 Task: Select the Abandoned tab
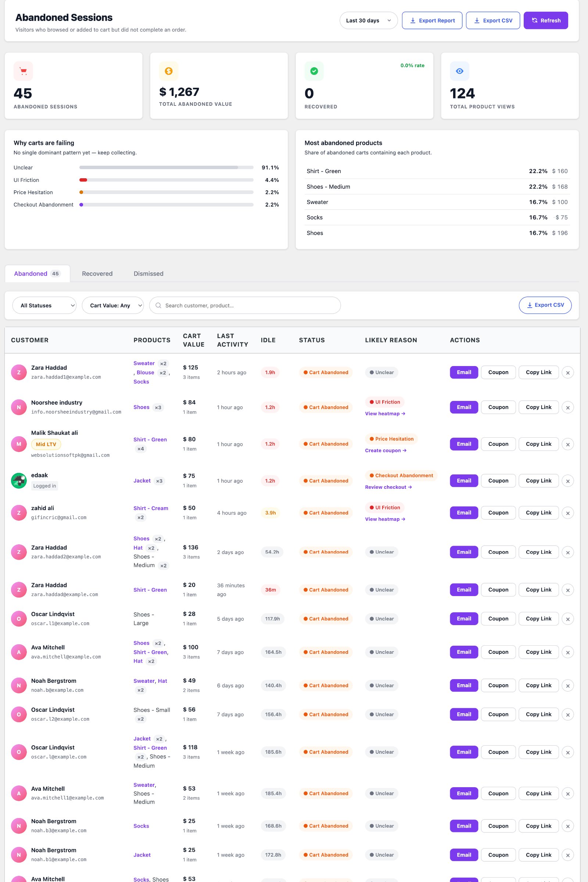37,274
